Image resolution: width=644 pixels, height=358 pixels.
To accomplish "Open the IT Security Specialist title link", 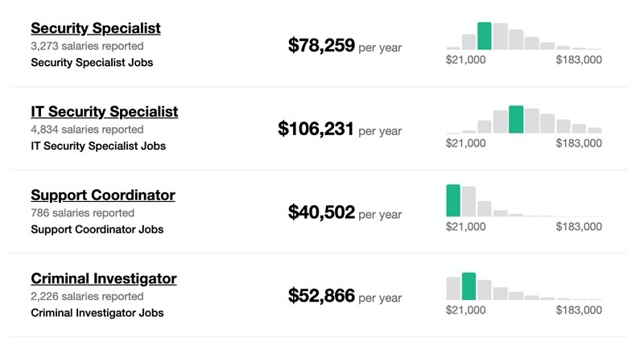I will tap(105, 112).
